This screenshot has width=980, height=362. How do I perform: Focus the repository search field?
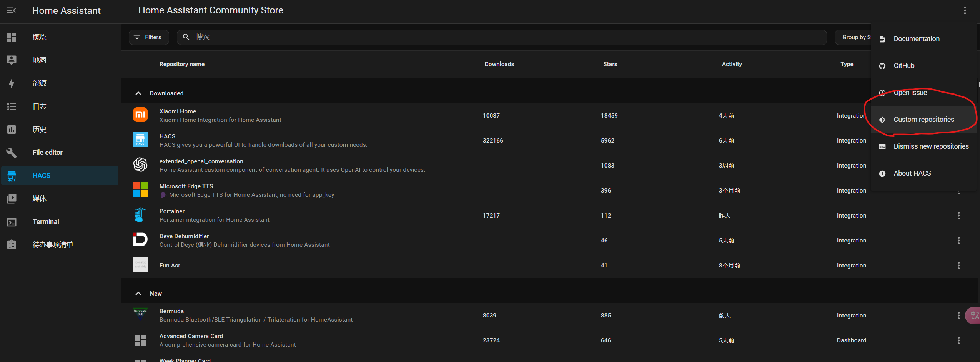click(x=502, y=37)
